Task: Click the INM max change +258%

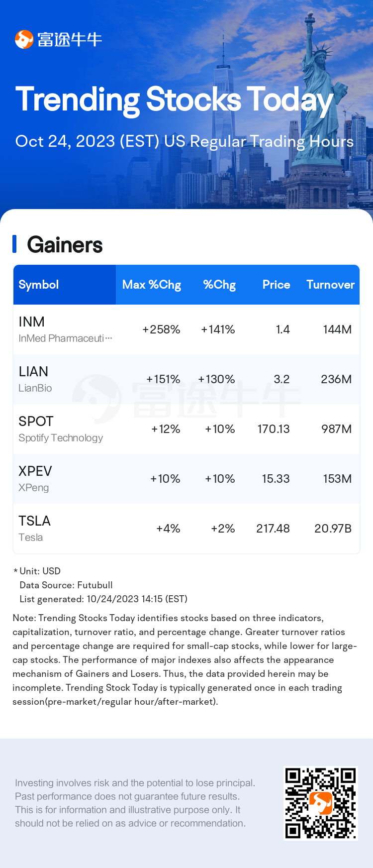Action: 161,329
